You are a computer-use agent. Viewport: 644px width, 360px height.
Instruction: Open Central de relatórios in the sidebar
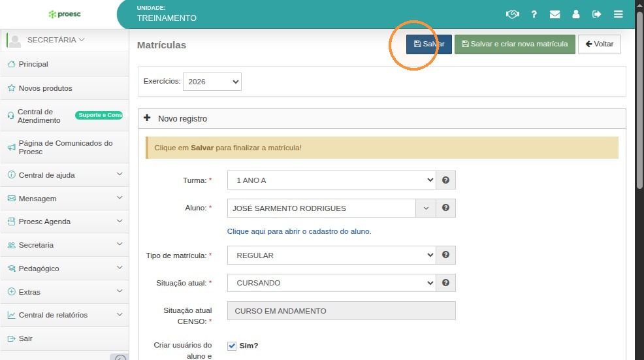point(65,315)
